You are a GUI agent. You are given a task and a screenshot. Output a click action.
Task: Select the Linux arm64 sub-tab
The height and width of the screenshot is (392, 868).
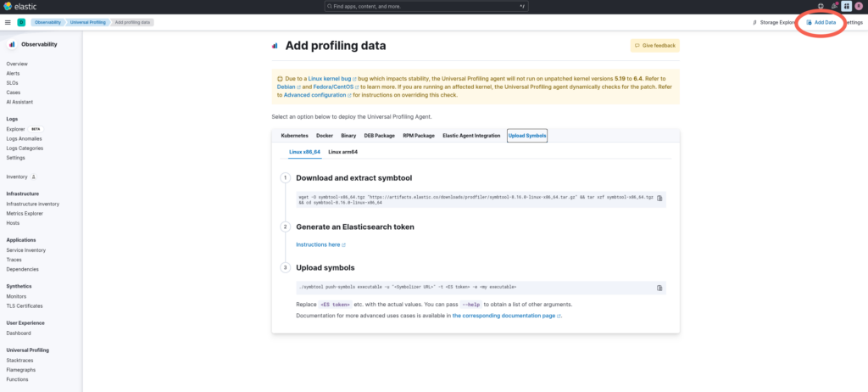click(x=342, y=151)
